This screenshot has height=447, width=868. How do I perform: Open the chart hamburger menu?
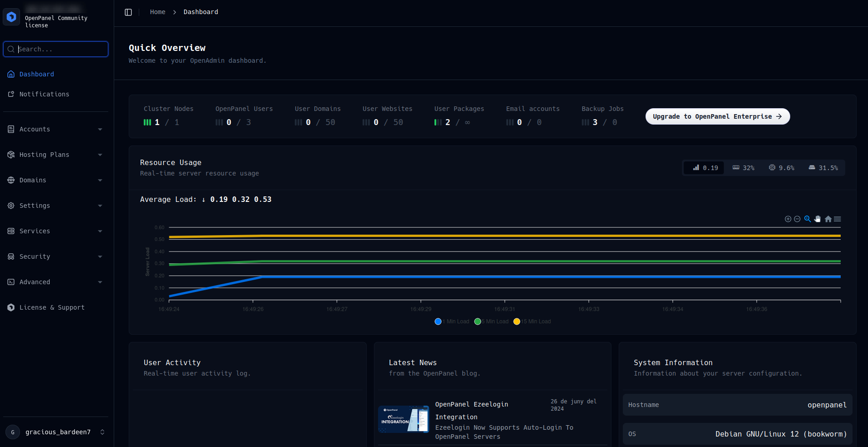[x=838, y=219]
